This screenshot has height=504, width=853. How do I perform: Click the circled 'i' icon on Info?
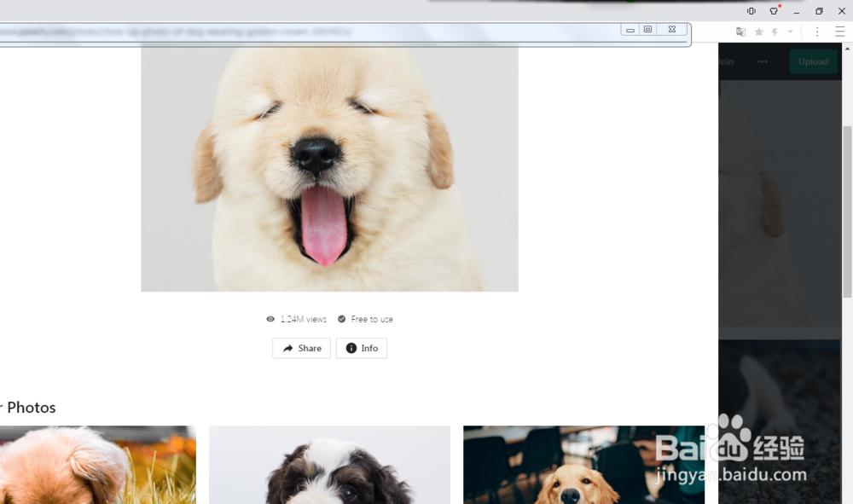point(351,348)
